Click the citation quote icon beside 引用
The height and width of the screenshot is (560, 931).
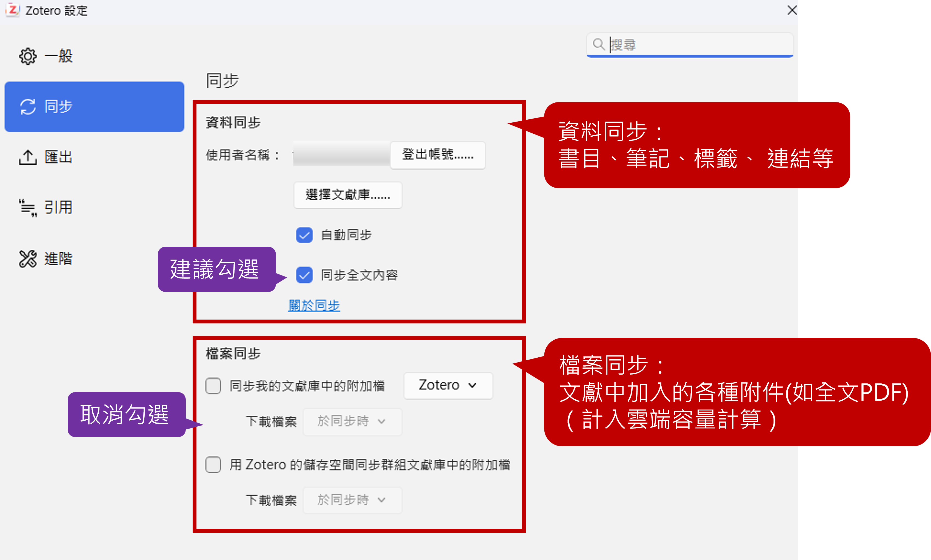pos(28,208)
